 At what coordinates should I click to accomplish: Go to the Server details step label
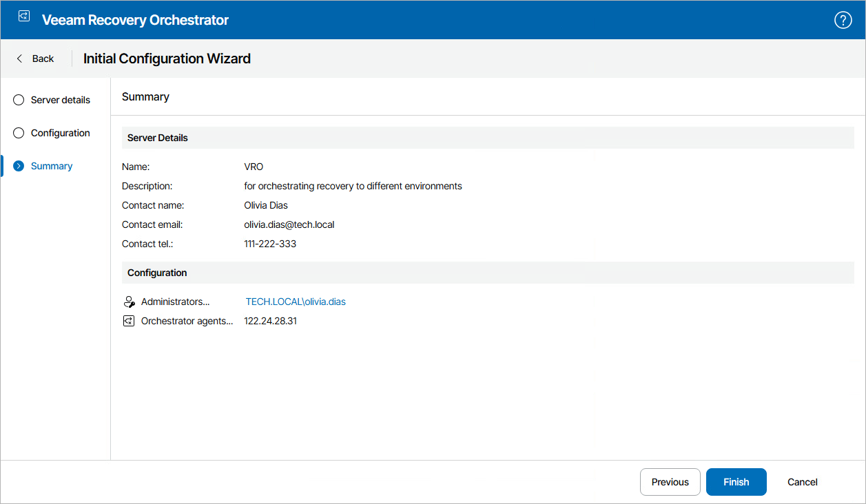point(61,100)
